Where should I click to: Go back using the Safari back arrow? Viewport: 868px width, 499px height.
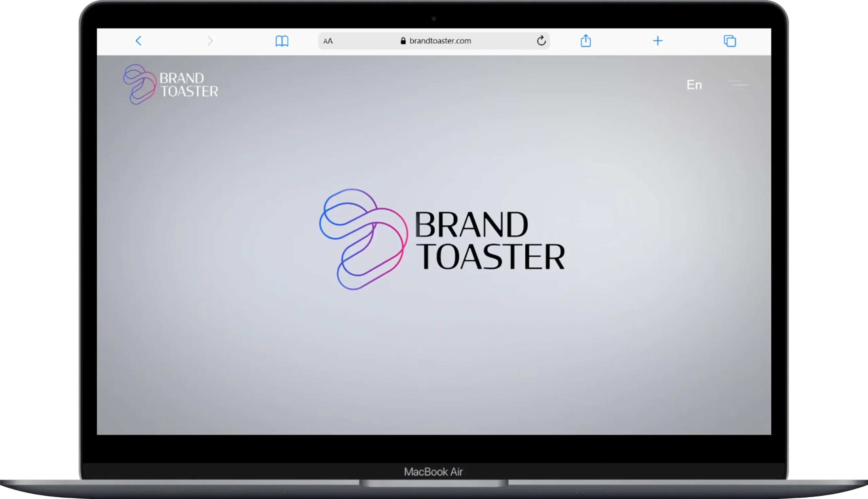click(x=138, y=41)
